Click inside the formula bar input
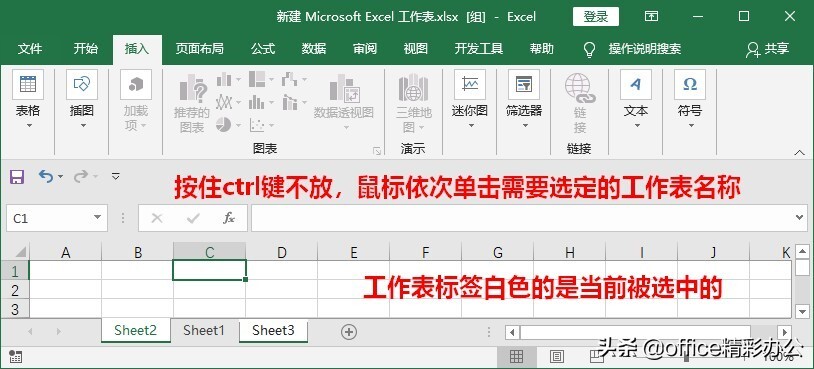This screenshot has width=814, height=369. tap(522, 218)
